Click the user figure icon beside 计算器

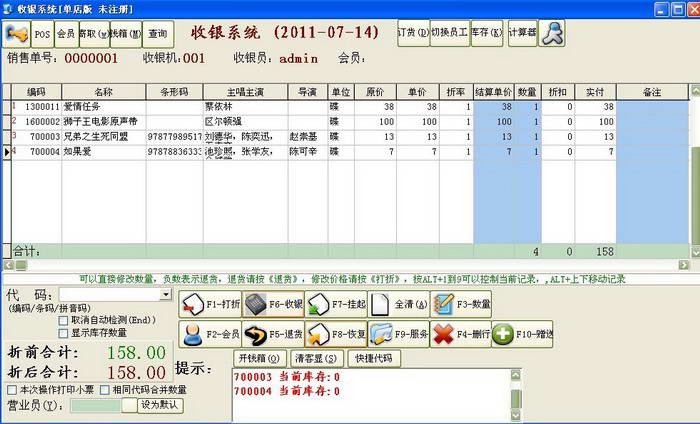[552, 33]
